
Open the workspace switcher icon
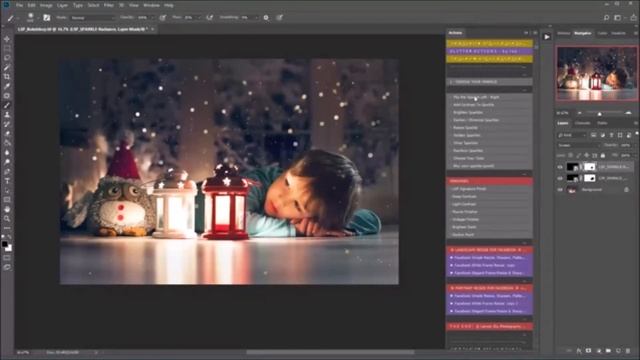[x=618, y=18]
